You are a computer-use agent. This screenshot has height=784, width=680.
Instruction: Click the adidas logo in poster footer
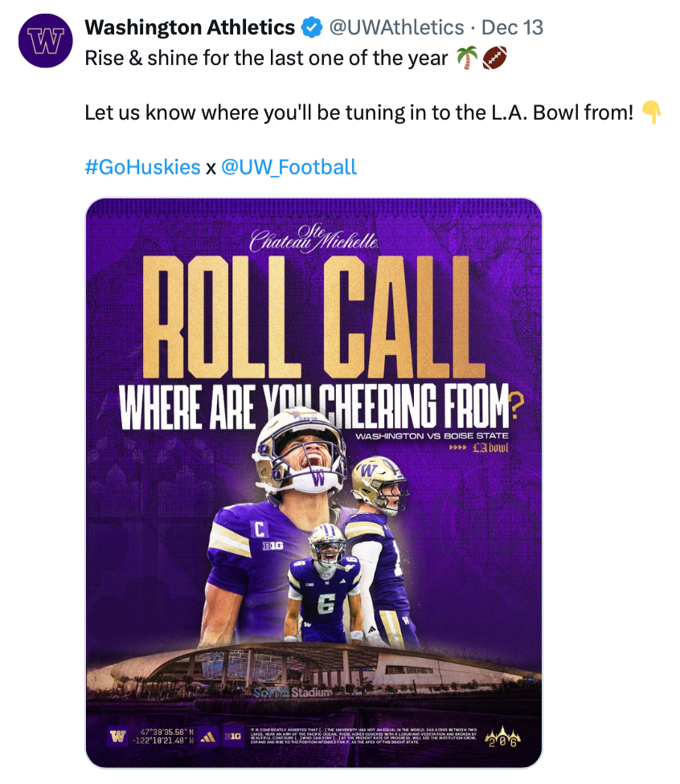click(x=207, y=737)
